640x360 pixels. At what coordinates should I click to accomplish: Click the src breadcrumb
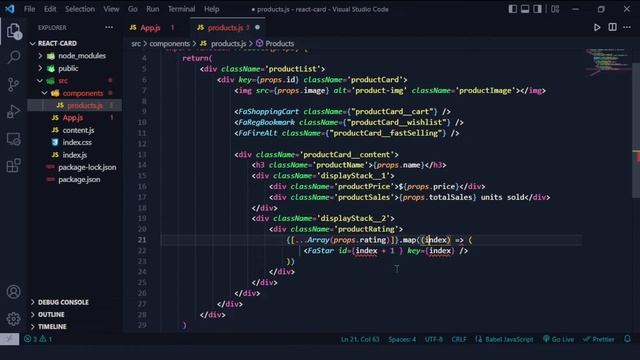pos(136,43)
